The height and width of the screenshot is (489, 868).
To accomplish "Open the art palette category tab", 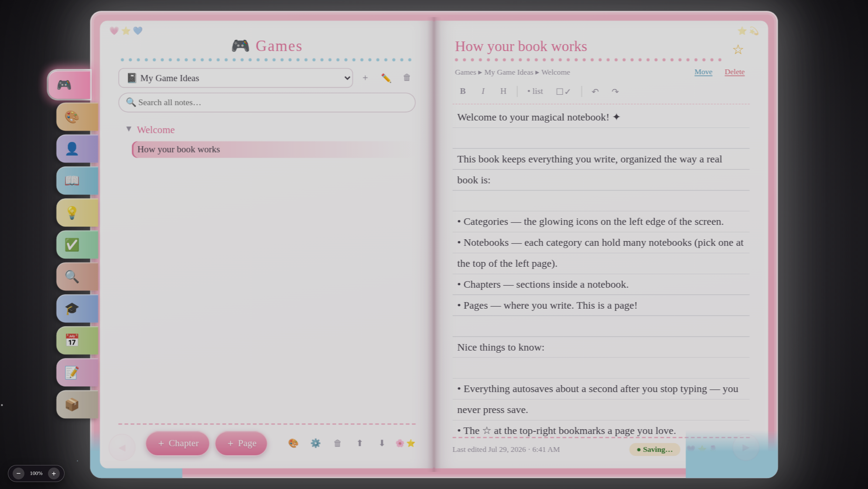I will coord(77,117).
